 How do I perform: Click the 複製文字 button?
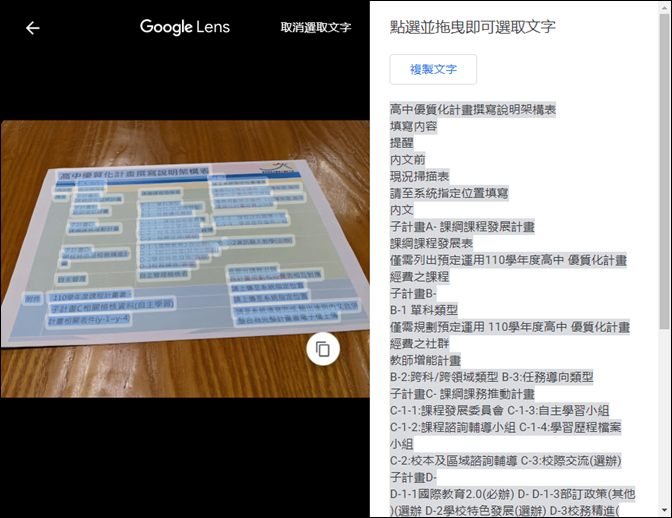point(433,69)
